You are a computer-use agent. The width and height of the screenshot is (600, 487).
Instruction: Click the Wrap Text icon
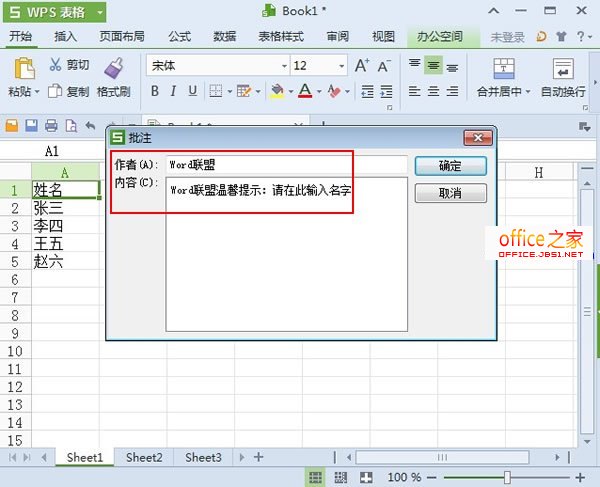click(x=563, y=68)
